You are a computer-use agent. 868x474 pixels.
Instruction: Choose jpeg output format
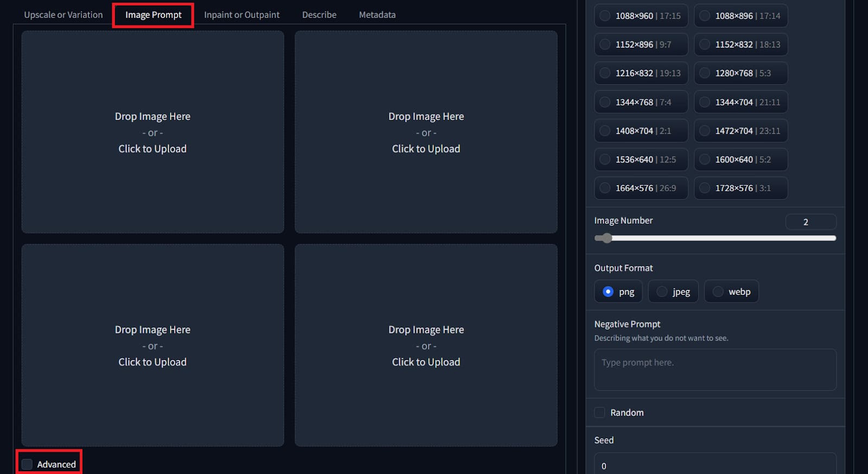click(662, 292)
